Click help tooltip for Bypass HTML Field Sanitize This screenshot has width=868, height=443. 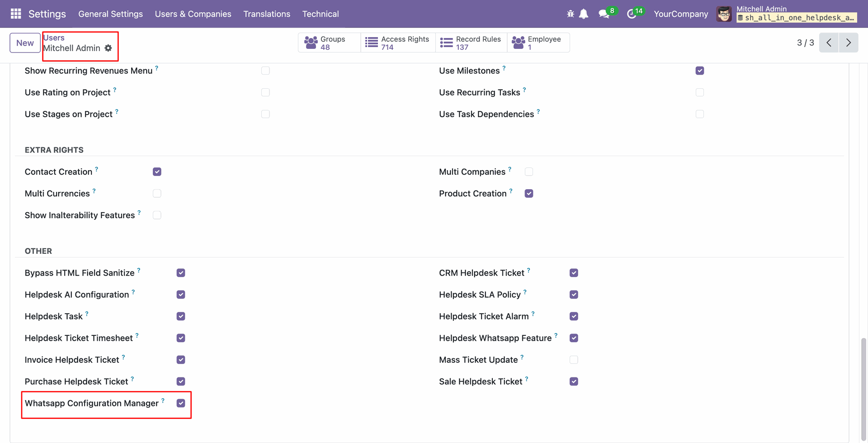pos(139,270)
